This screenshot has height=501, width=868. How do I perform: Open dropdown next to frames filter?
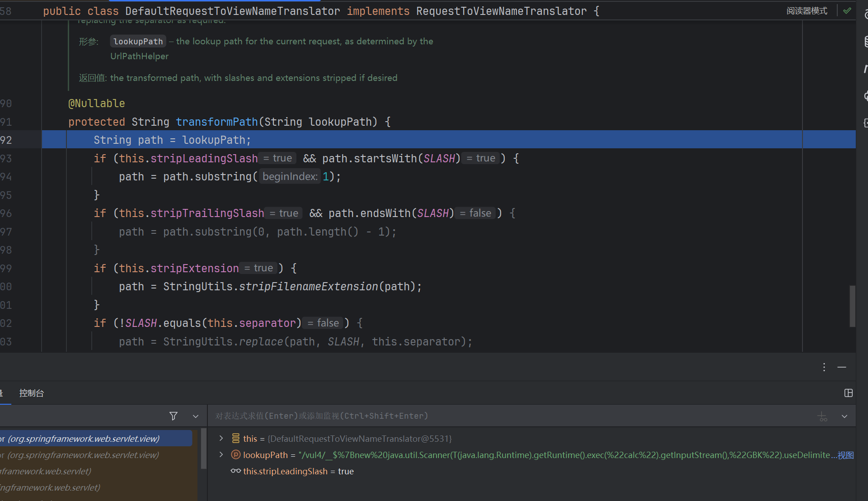pyautogui.click(x=196, y=416)
